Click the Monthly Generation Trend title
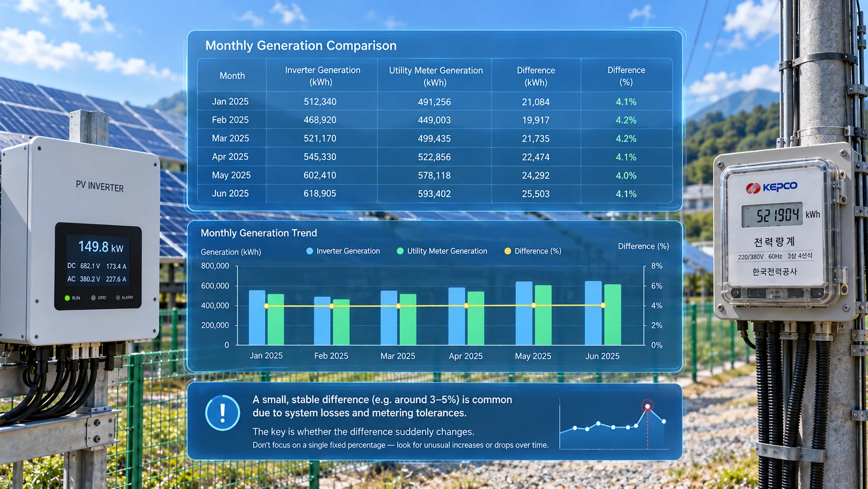868x489 pixels. (259, 233)
